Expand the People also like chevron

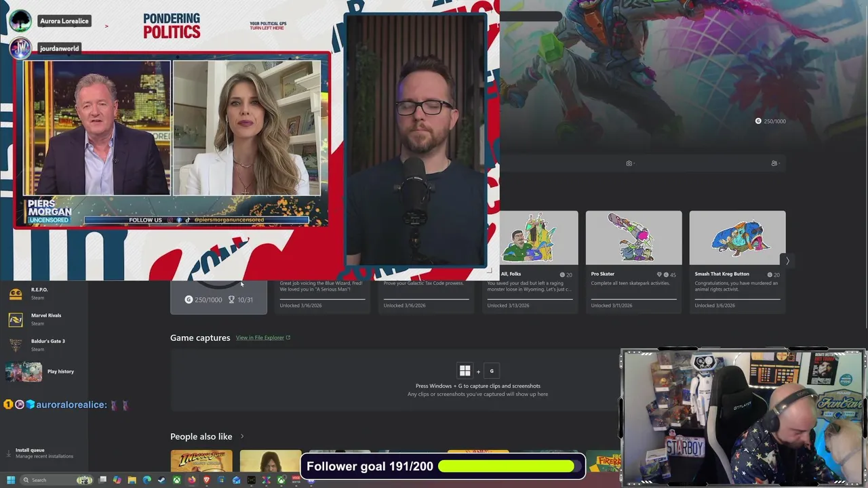242,436
